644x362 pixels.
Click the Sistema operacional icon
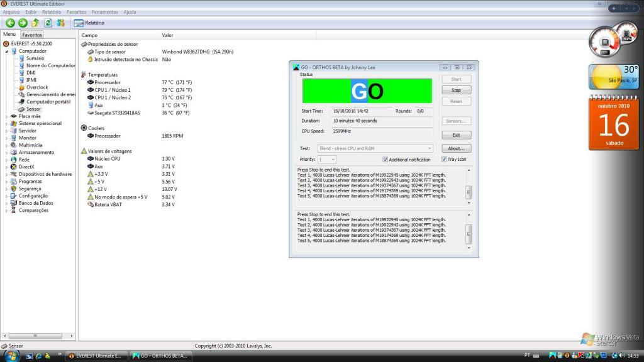coord(14,123)
